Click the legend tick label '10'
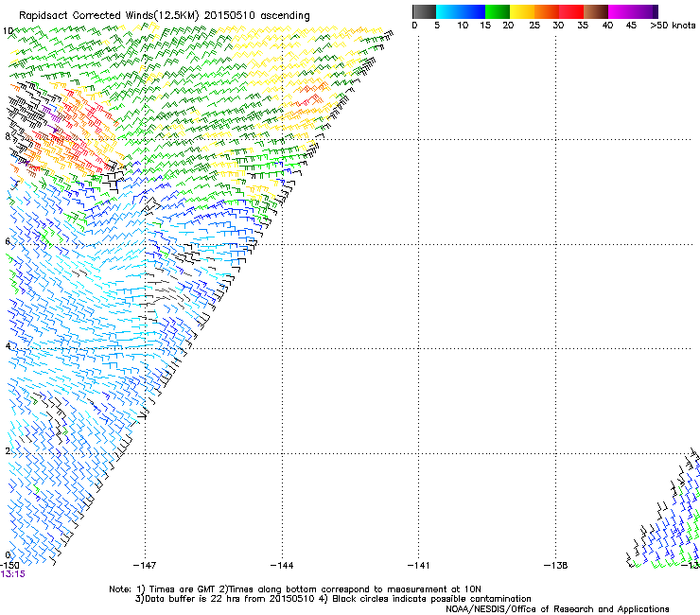Image resolution: width=700 pixels, height=615 pixels. pyautogui.click(x=463, y=26)
